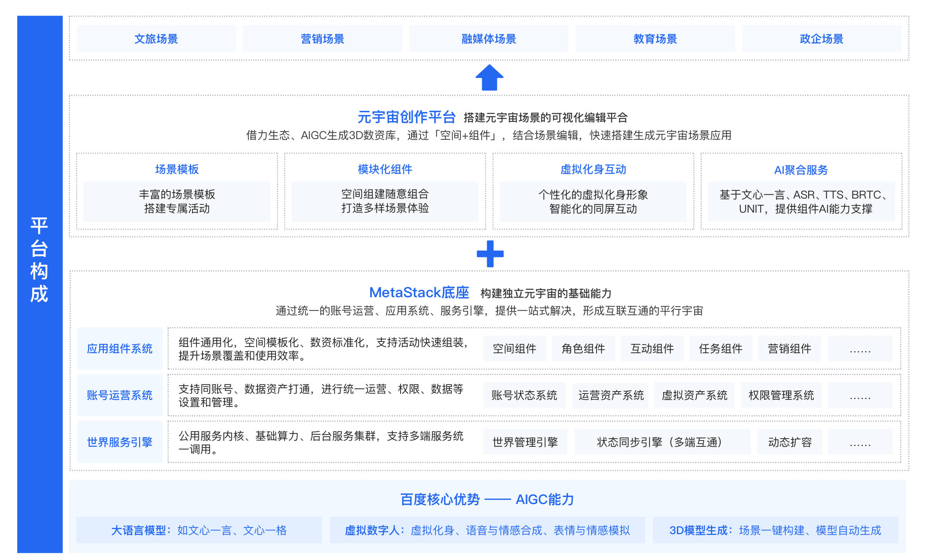The image size is (925, 560).
Task: Select the 世界服务引擎 row label
Action: (x=120, y=442)
